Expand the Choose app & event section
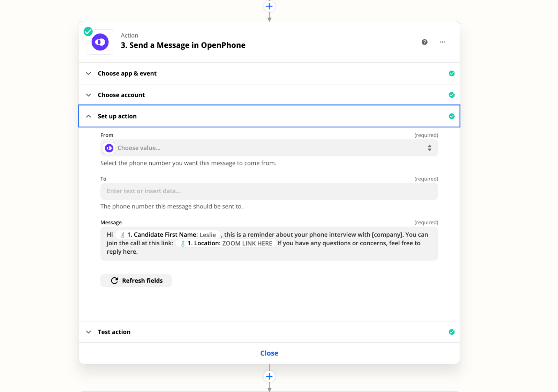Viewport: 558px width, 392px height. point(269,74)
